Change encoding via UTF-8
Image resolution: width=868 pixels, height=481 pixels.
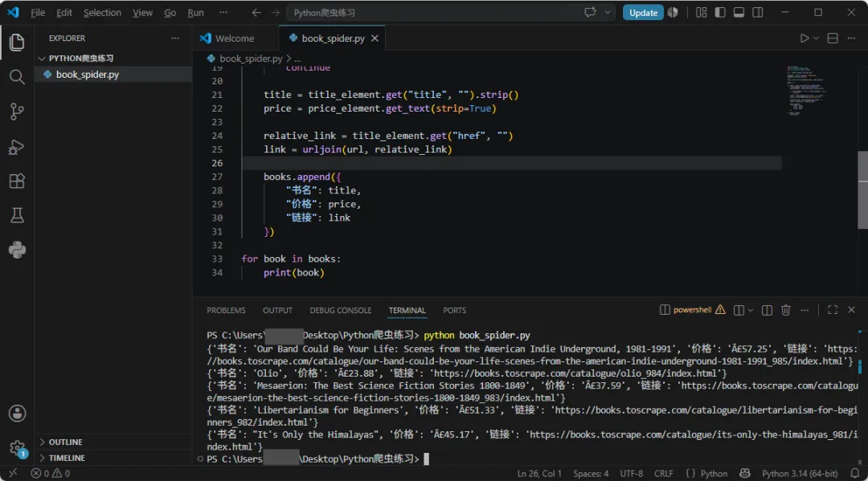point(631,473)
